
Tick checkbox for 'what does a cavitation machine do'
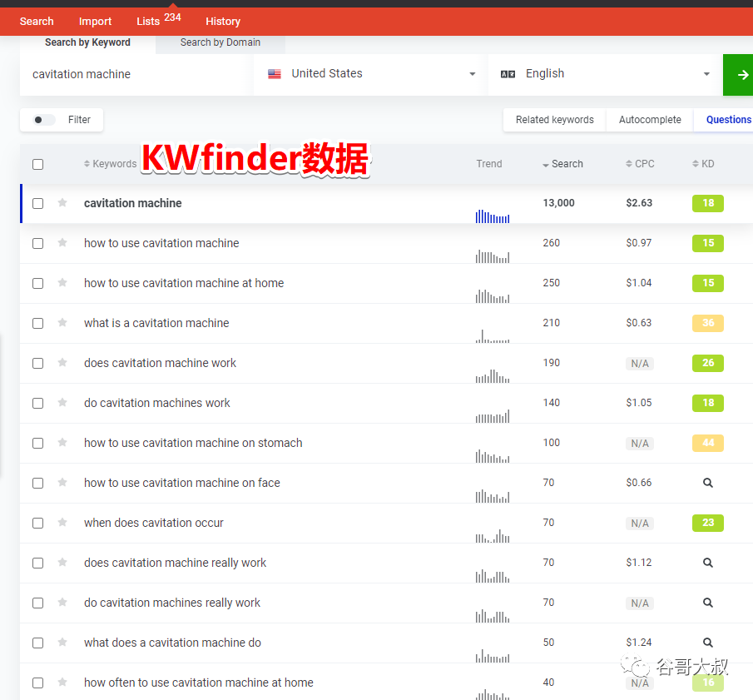pyautogui.click(x=38, y=643)
